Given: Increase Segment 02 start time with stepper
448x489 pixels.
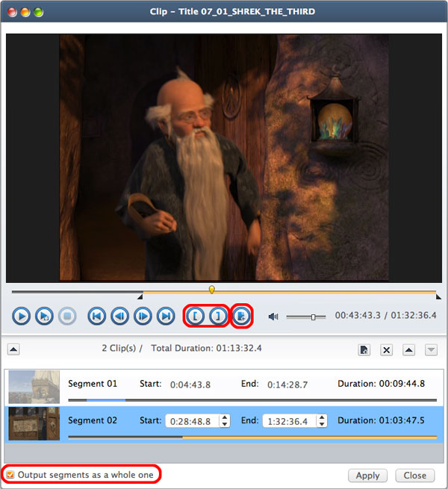Looking at the screenshot, I should click(225, 417).
